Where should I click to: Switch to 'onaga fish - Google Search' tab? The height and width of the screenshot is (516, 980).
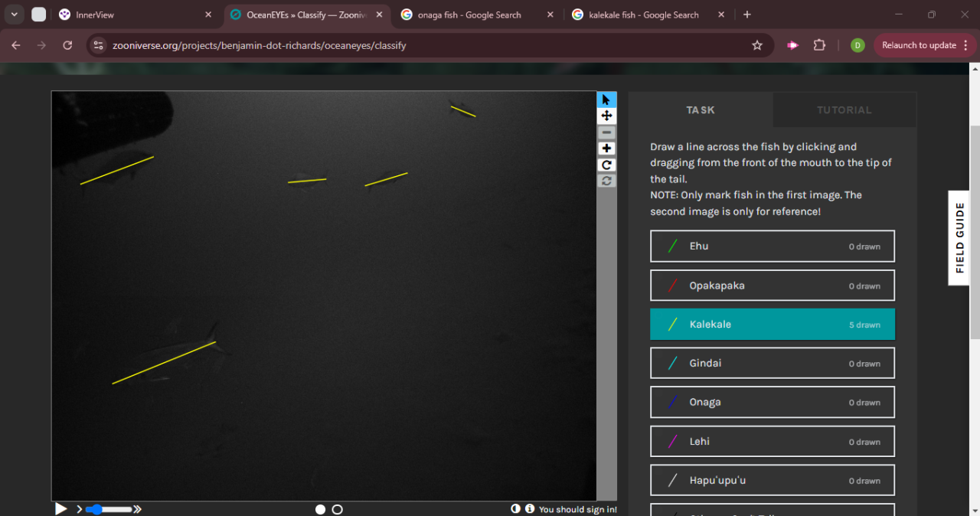[468, 15]
